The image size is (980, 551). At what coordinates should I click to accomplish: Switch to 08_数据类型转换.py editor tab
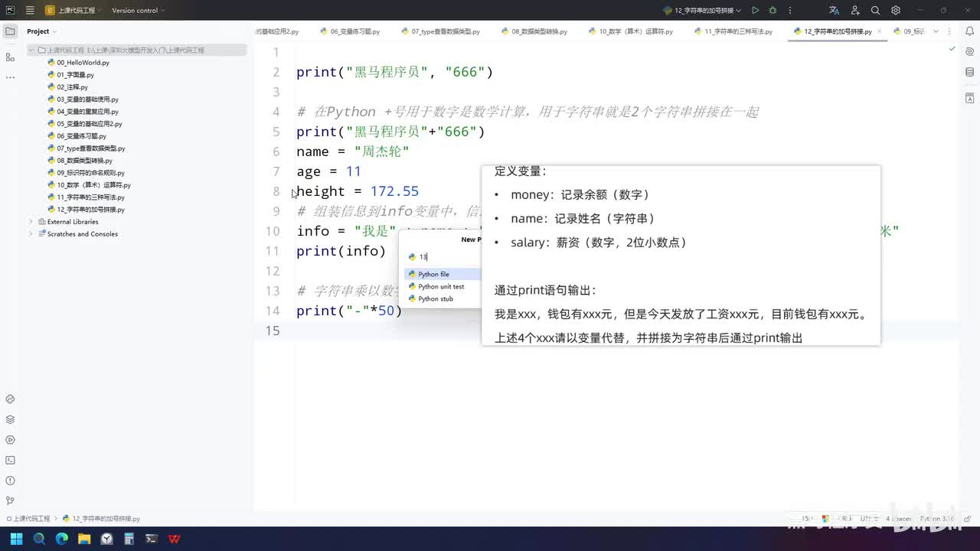[x=534, y=31]
